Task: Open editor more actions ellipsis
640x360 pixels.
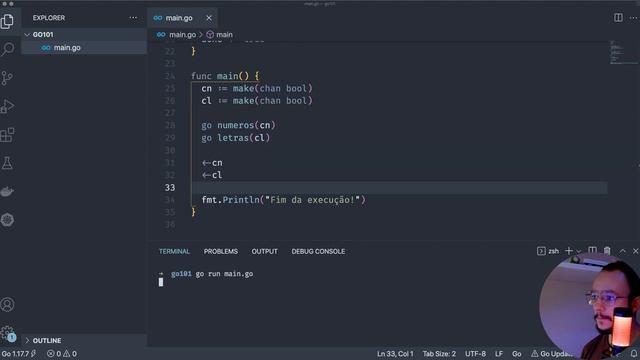Action: (x=634, y=18)
